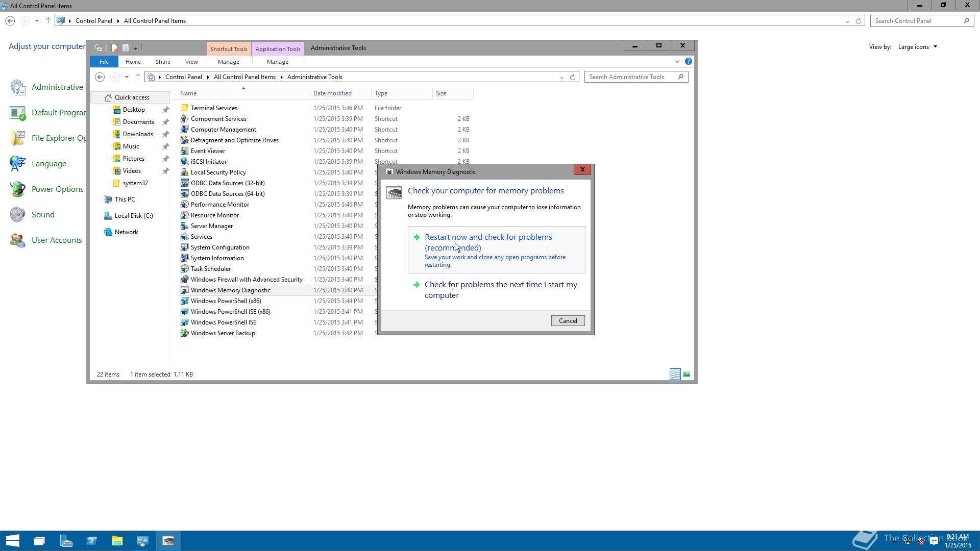The width and height of the screenshot is (980, 551).
Task: Choose Check for problems next time I start
Action: tap(496, 290)
